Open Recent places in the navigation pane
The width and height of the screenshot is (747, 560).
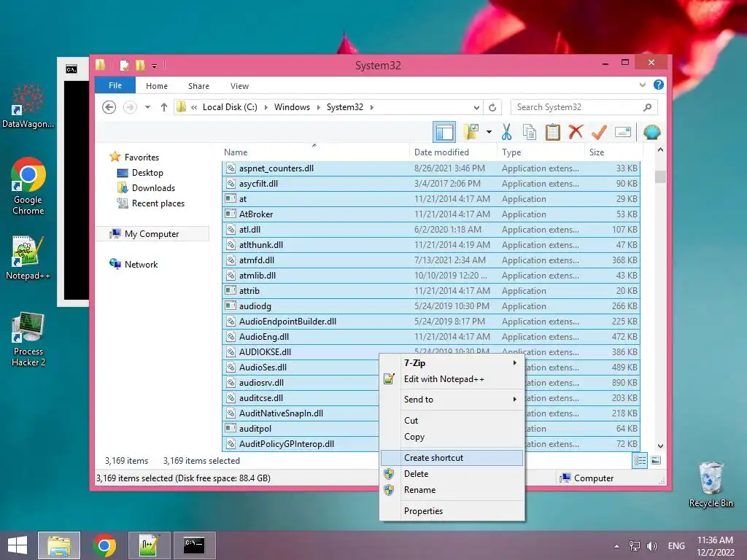point(158,203)
